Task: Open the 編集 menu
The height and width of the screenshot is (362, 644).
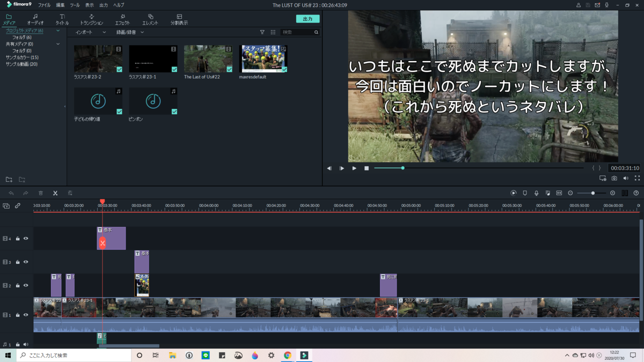Action: 61,5
